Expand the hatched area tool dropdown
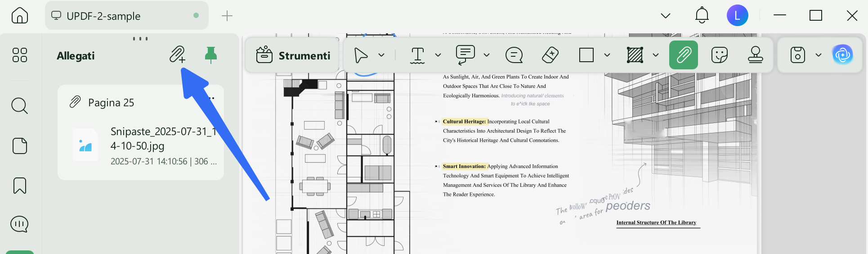This screenshot has width=868, height=254. coord(656,55)
